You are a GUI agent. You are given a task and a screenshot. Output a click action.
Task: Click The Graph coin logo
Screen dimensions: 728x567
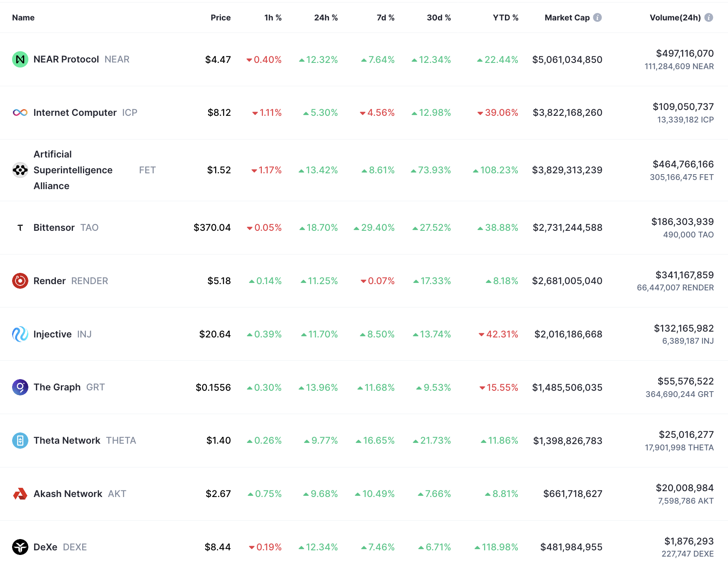tap(20, 387)
